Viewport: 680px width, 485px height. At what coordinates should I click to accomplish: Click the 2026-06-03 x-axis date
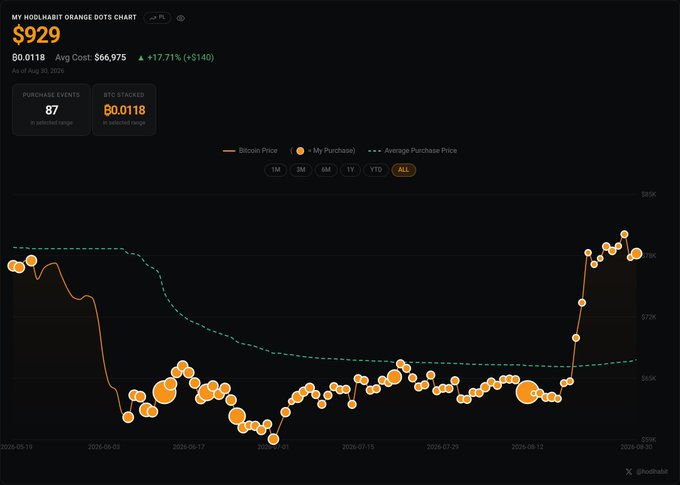click(104, 447)
